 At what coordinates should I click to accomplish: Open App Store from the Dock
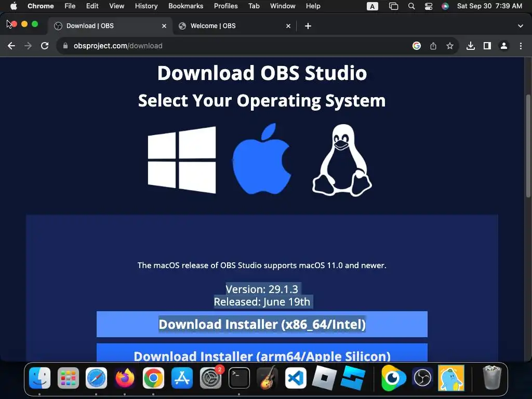[182, 378]
